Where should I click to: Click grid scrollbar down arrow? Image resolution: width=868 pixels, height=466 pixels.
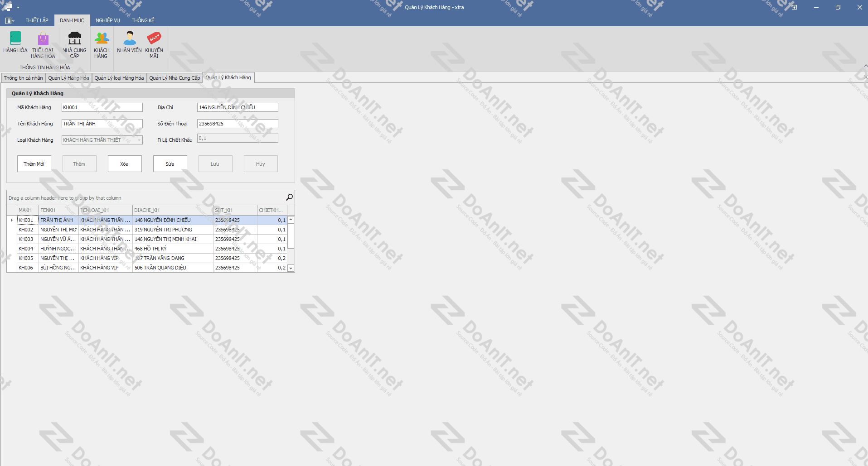291,269
